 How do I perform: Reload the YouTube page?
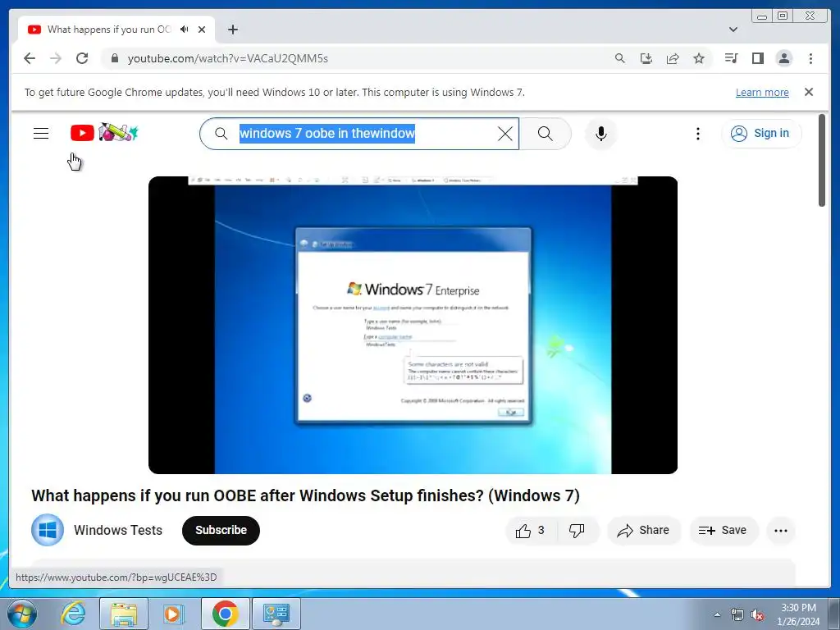coord(82,58)
